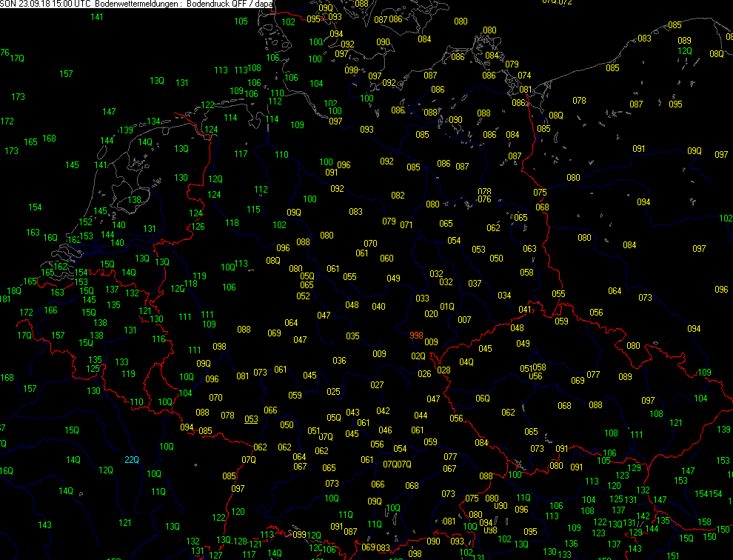This screenshot has width=733, height=560.
Task: Click the yellow 036 pressure value
Action: pos(339,361)
